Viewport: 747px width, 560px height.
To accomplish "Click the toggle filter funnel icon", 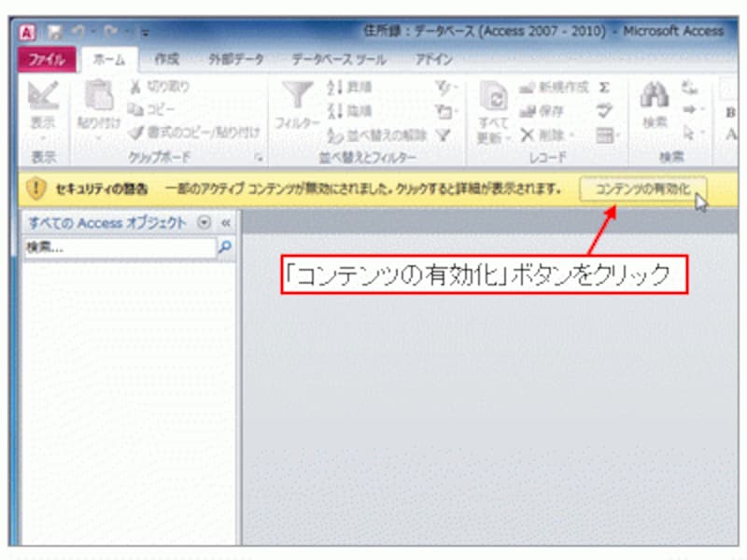I will (444, 135).
